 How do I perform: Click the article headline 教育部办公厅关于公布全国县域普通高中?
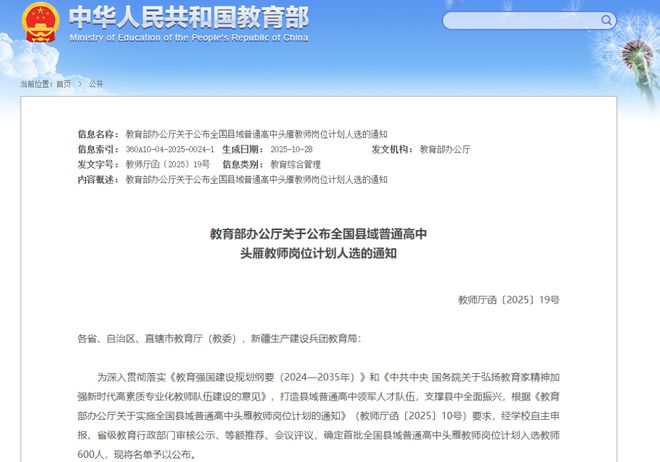point(319,234)
